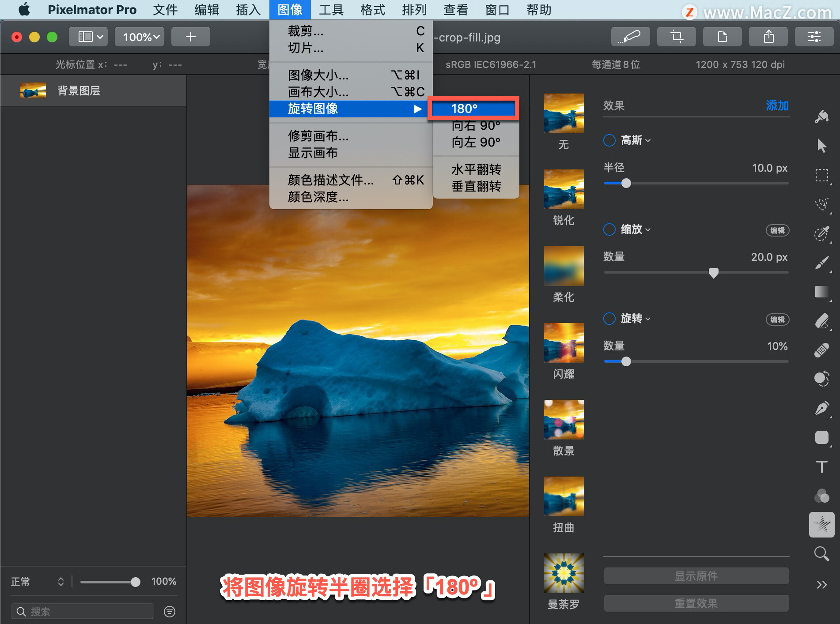The image size is (840, 624).
Task: Select the Erase tool
Action: point(821,321)
